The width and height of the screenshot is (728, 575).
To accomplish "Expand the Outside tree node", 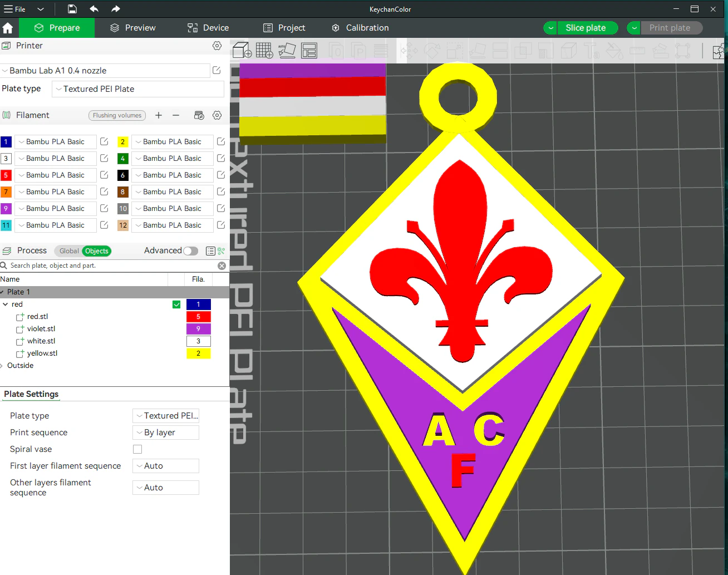I will pyautogui.click(x=3, y=366).
